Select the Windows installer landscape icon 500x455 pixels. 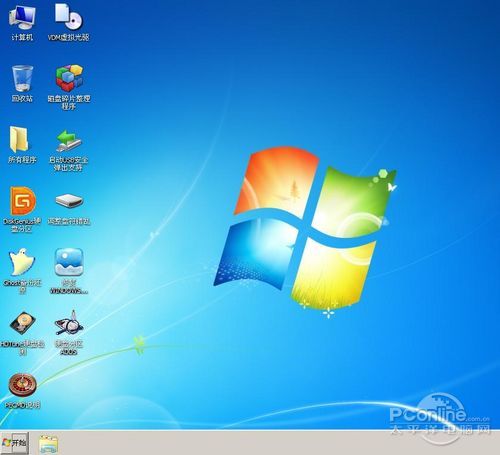[69, 262]
